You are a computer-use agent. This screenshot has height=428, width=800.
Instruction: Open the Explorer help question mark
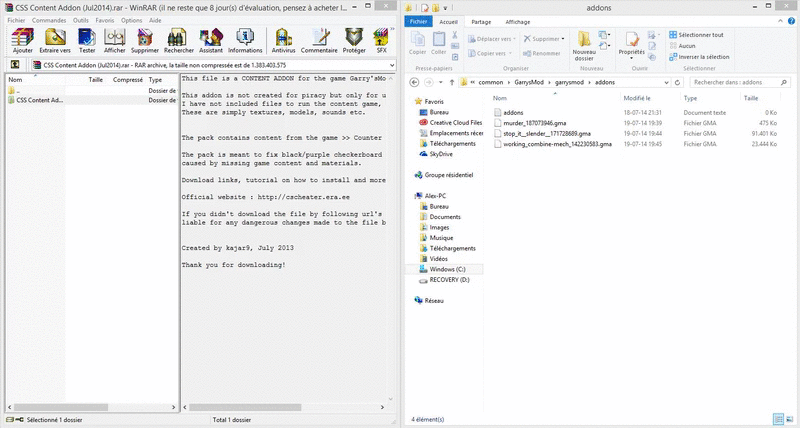791,21
